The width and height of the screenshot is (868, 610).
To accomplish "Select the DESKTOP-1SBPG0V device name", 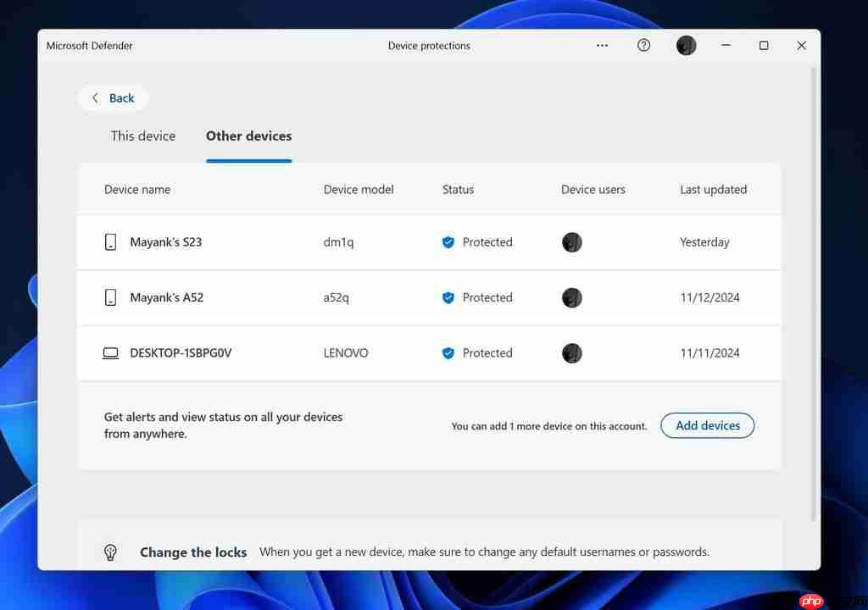I will 181,352.
